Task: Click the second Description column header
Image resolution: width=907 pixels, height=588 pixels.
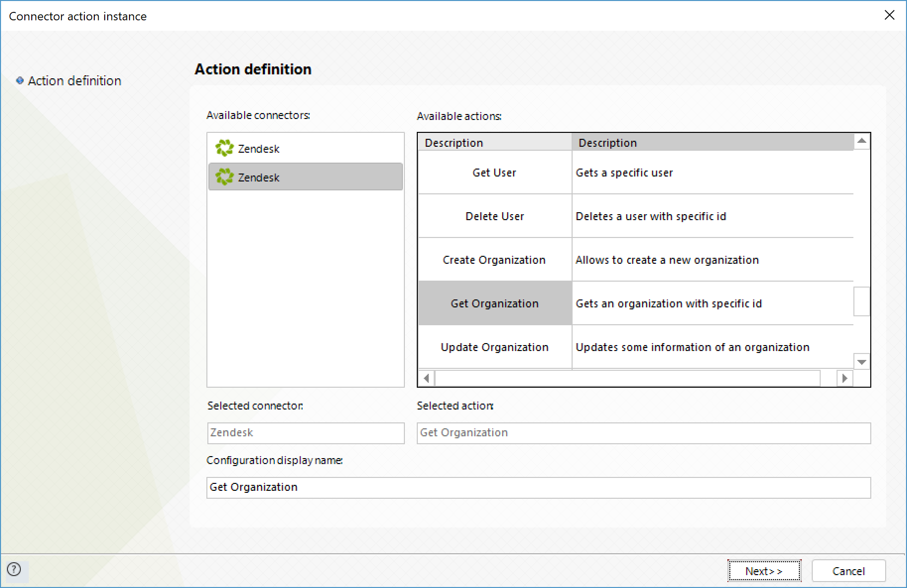Action: (713, 142)
